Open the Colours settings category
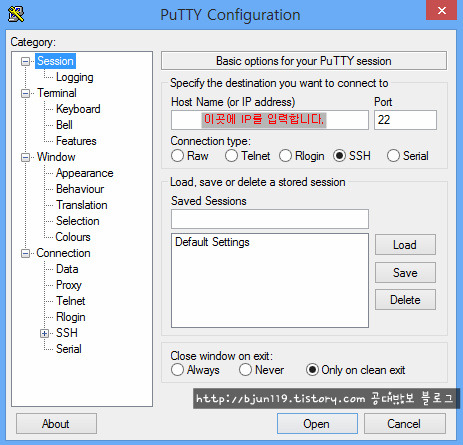Image resolution: width=463 pixels, height=445 pixels. pyautogui.click(x=73, y=237)
